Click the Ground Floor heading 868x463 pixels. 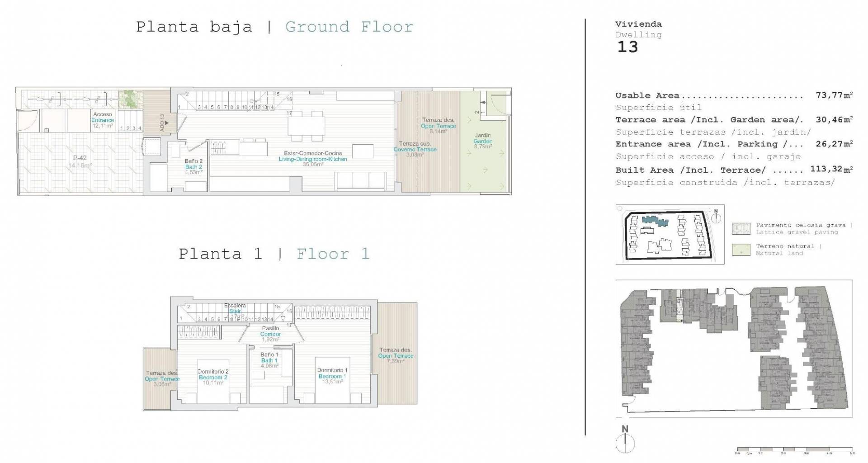[x=349, y=27]
